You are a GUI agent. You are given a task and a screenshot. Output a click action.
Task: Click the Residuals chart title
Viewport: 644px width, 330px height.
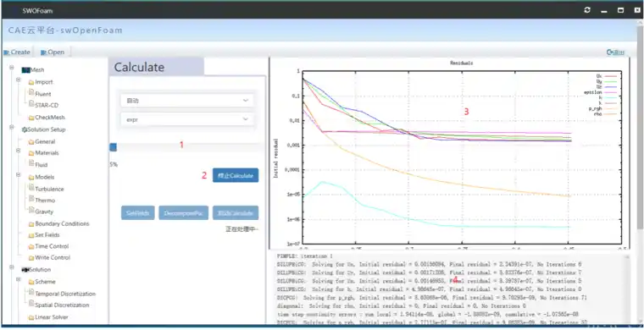[461, 63]
